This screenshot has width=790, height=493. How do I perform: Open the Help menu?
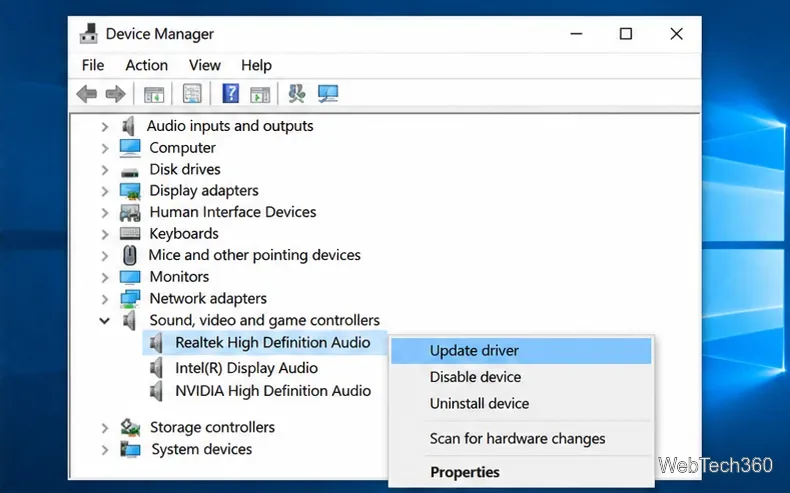pyautogui.click(x=256, y=65)
